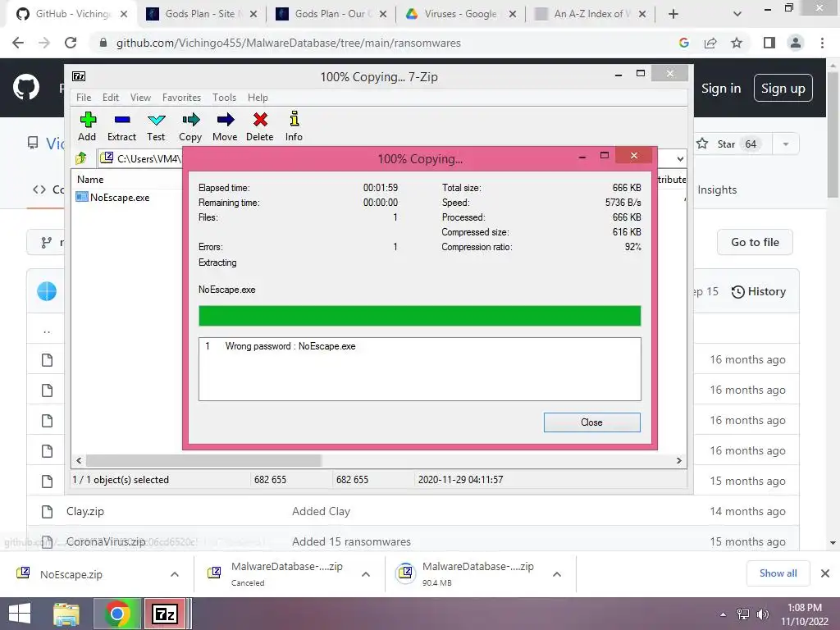Open a new Chrome tab
Screen dimensions: 840x630
(x=673, y=14)
